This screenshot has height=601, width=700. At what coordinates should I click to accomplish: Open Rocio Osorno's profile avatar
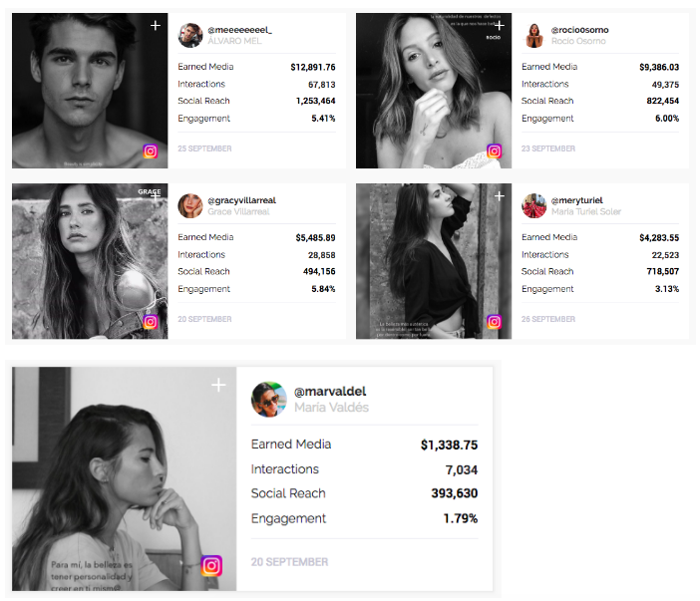pos(533,35)
